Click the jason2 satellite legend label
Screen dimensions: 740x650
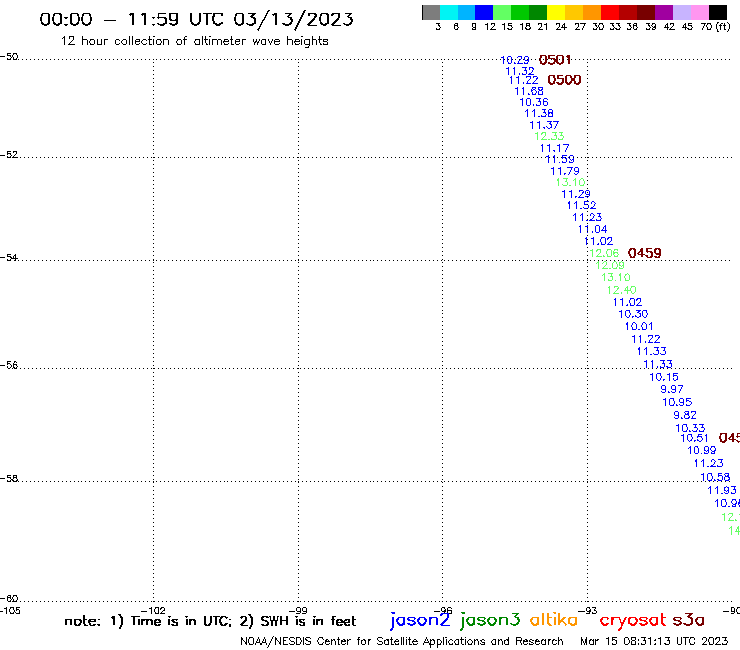420,620
